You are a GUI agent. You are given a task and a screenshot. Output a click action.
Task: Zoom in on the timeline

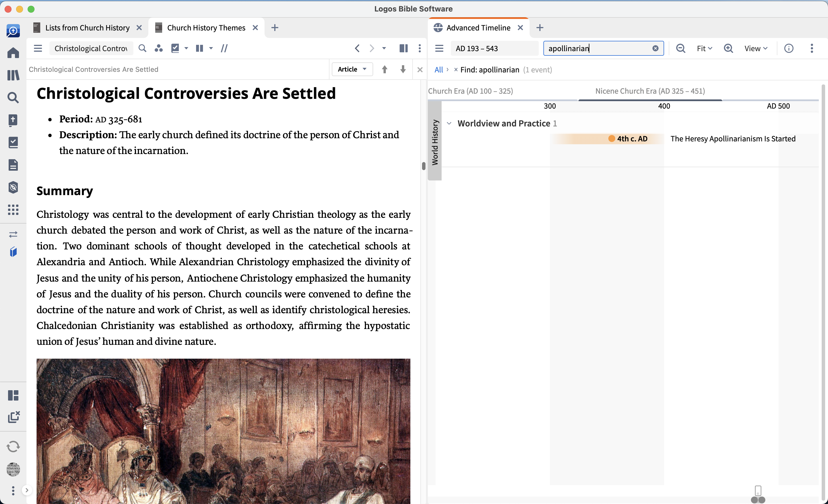coord(728,48)
